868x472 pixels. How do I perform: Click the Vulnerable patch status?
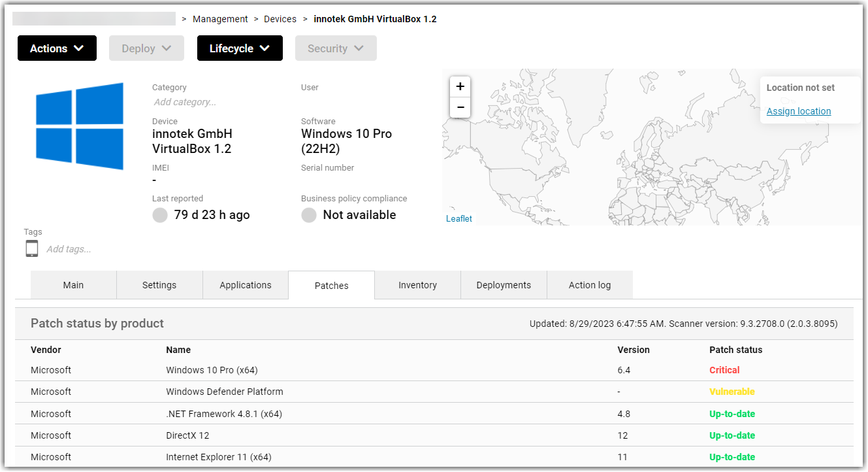pos(732,392)
